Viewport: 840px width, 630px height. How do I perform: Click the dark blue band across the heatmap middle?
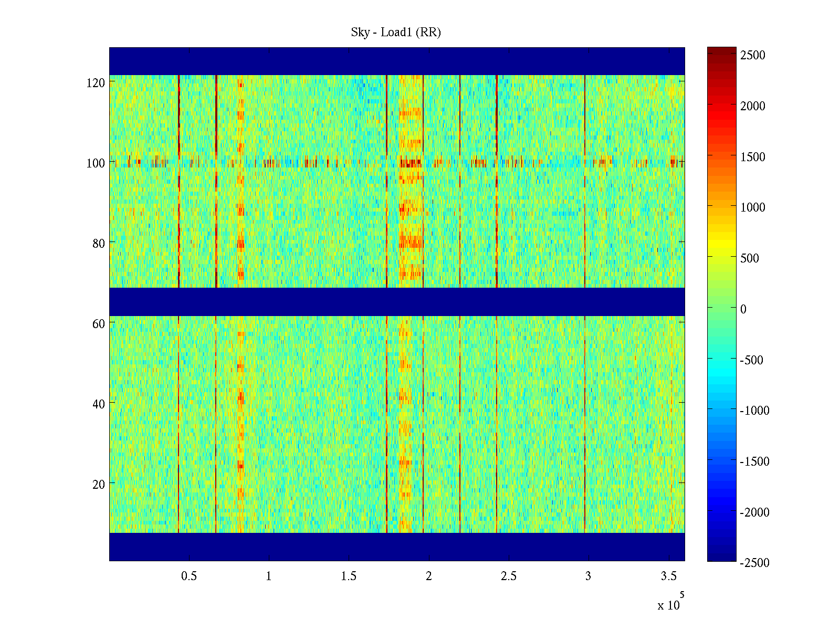397,301
